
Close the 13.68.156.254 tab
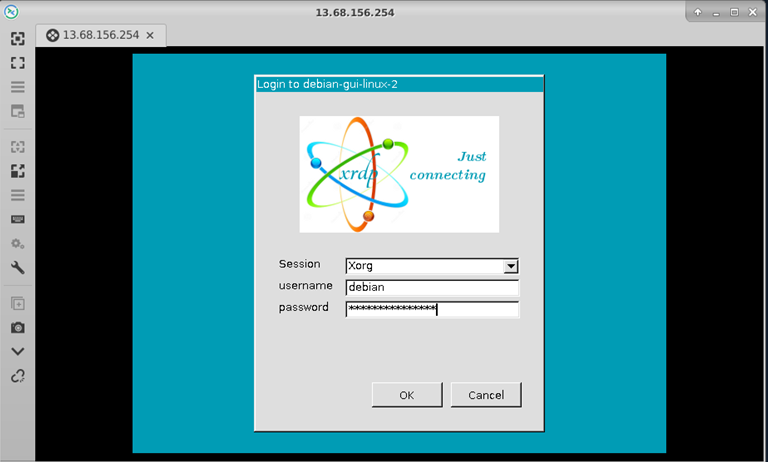coord(150,35)
